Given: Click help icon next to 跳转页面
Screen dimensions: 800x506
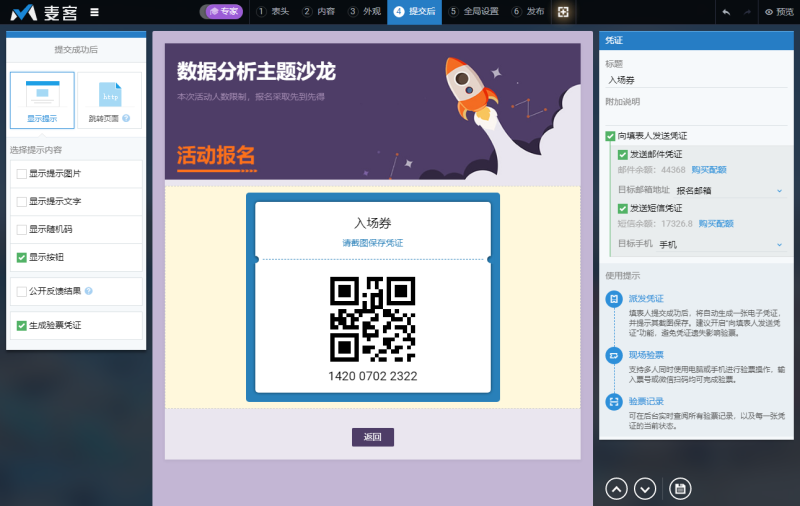Looking at the screenshot, I should (x=126, y=118).
